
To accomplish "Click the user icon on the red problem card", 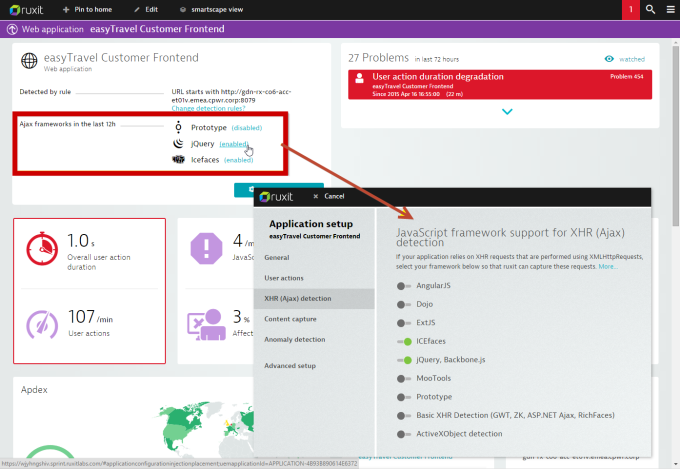I will [360, 78].
